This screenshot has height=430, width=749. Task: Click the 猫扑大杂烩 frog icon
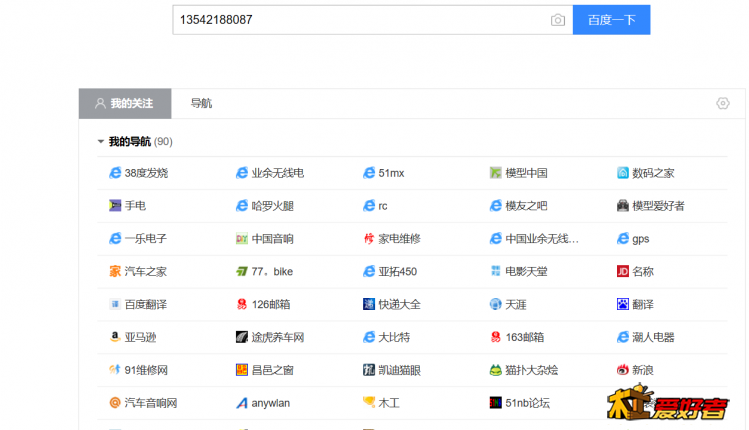tap(496, 370)
